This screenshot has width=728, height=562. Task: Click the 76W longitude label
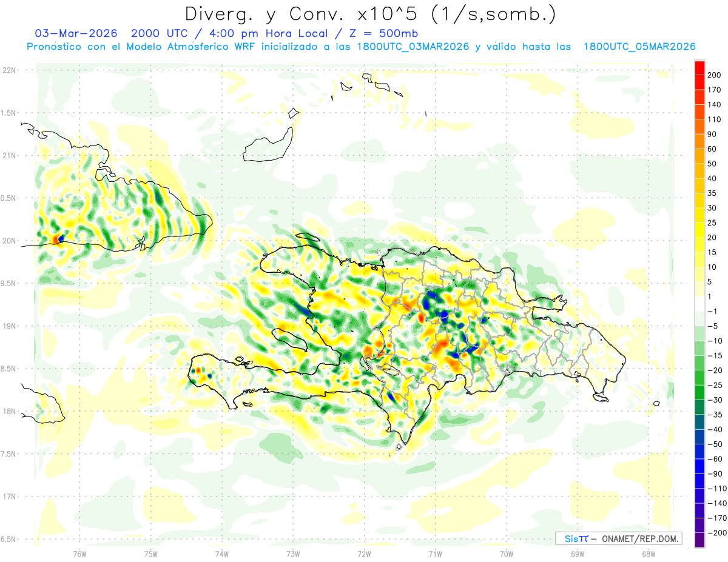click(x=79, y=554)
